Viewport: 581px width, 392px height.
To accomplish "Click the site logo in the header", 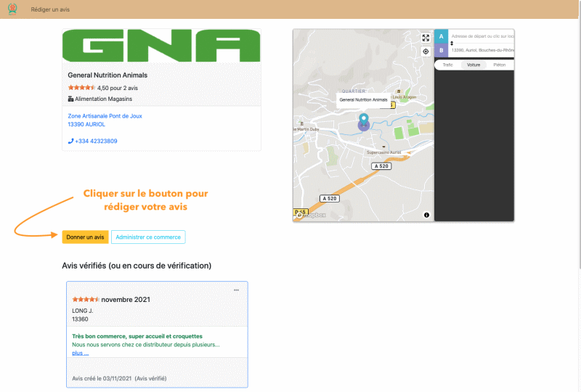I will click(x=12, y=9).
